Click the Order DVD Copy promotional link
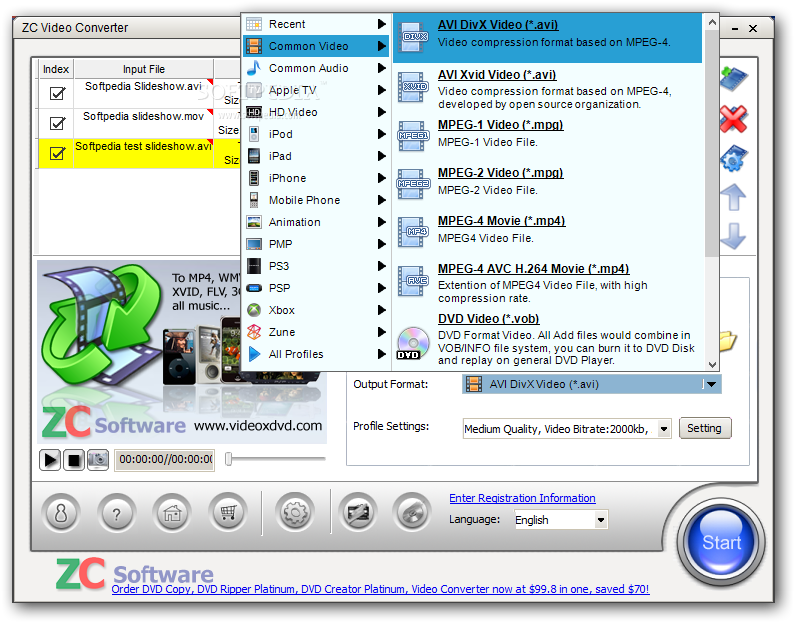The height and width of the screenshot is (623, 795). point(380,589)
